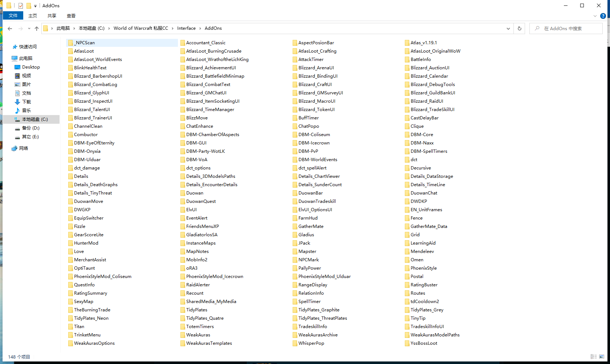Open recent locations dropdown arrow
Viewport: 610px width, 364px height.
pyautogui.click(x=29, y=29)
